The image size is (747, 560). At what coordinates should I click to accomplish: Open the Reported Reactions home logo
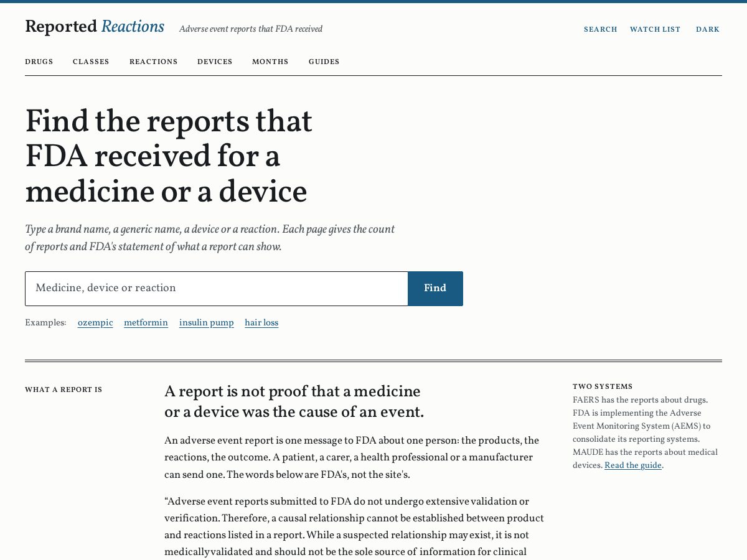click(95, 27)
